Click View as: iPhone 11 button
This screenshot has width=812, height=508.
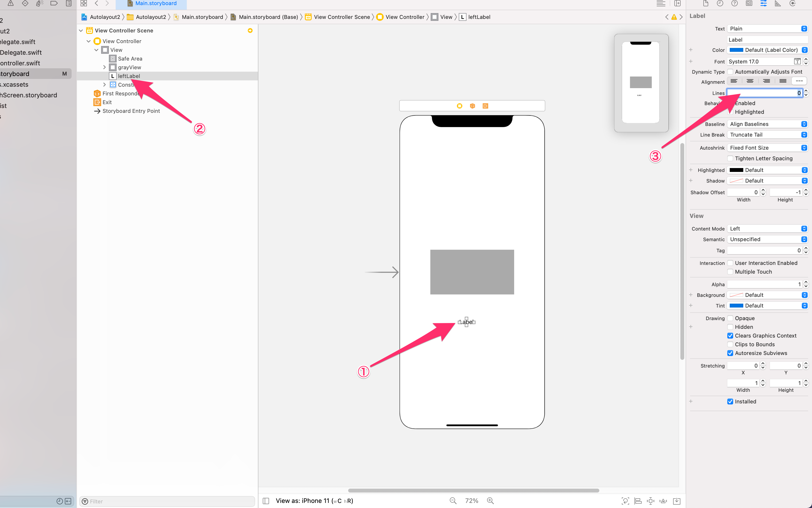coord(314,500)
